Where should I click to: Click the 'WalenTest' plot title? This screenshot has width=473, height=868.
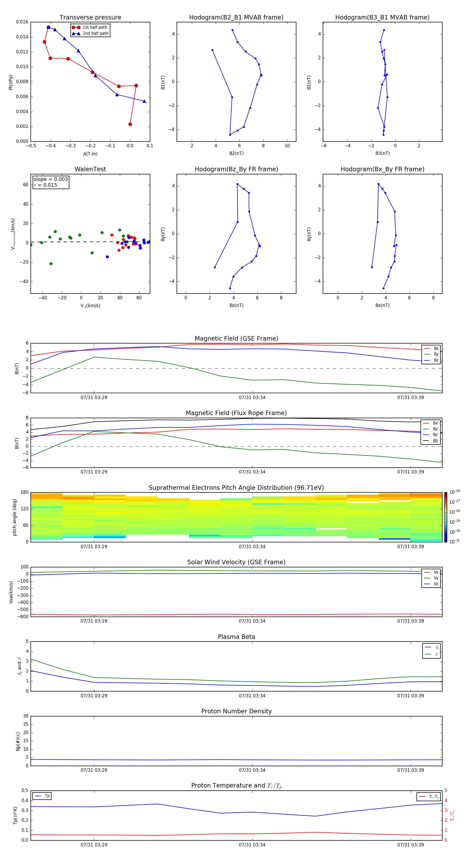(90, 169)
